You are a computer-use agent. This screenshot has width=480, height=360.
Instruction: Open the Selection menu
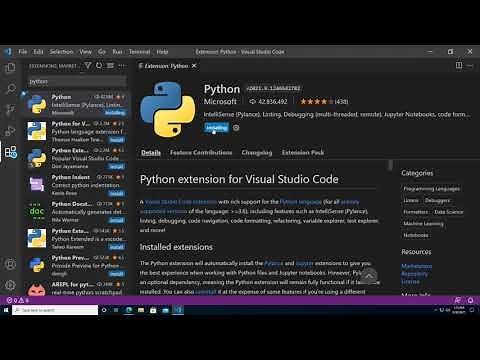point(61,52)
